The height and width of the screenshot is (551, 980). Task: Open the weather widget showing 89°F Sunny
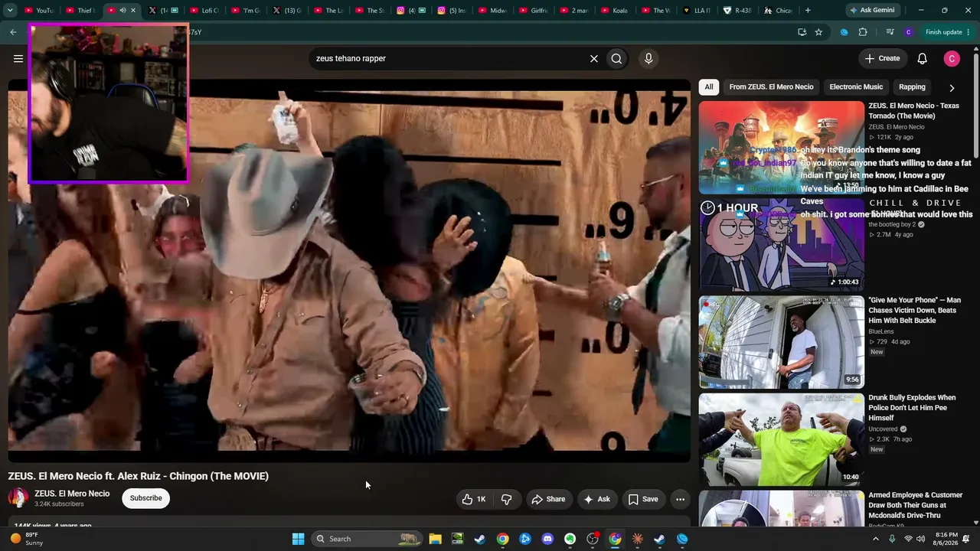[x=27, y=539]
